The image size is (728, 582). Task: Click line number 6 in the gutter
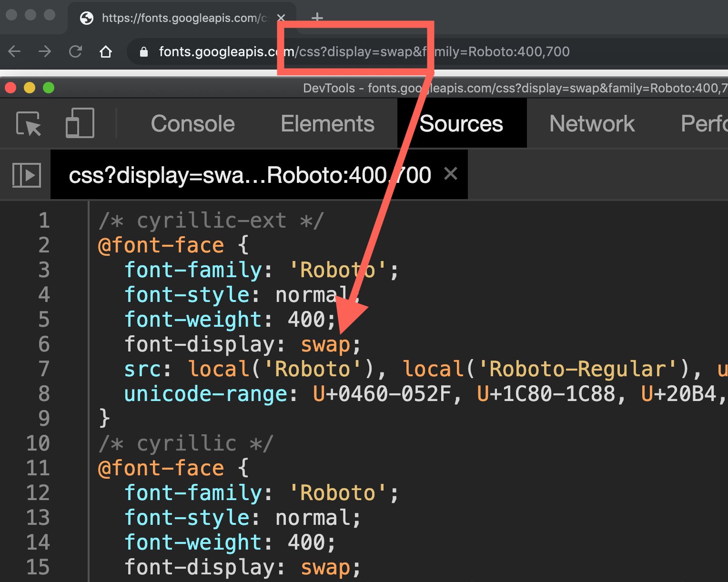[x=44, y=344]
